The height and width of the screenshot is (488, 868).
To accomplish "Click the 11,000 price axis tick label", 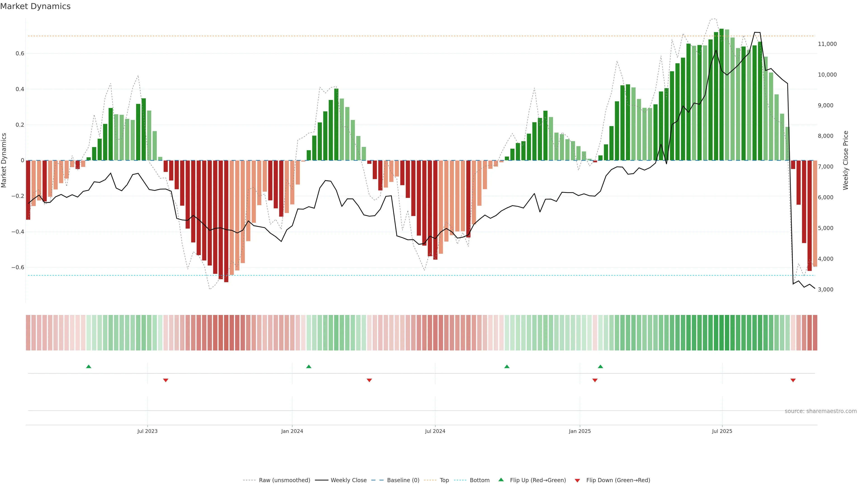I will (827, 44).
